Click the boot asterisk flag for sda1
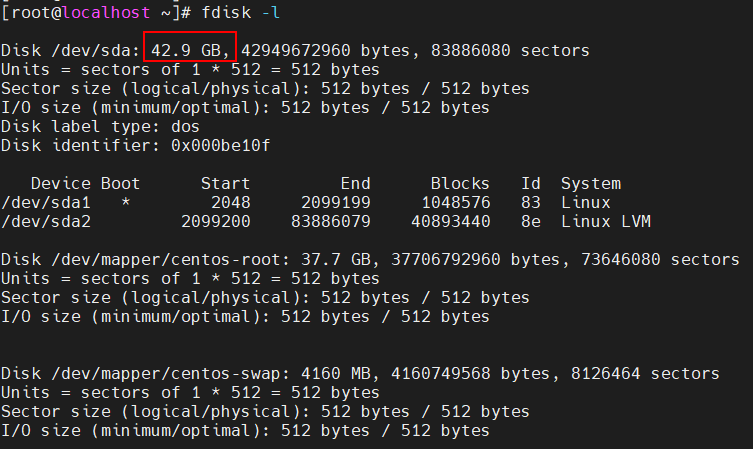 click(x=125, y=203)
